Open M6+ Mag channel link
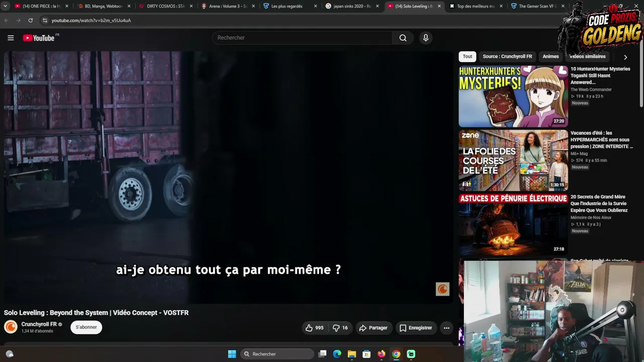Image resolution: width=644 pixels, height=362 pixels. (x=579, y=154)
